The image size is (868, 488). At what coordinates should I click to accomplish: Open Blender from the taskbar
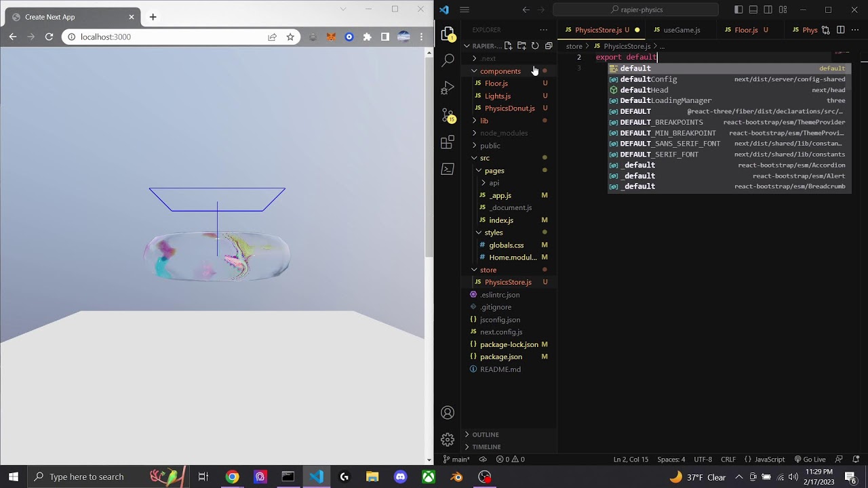pyautogui.click(x=456, y=476)
